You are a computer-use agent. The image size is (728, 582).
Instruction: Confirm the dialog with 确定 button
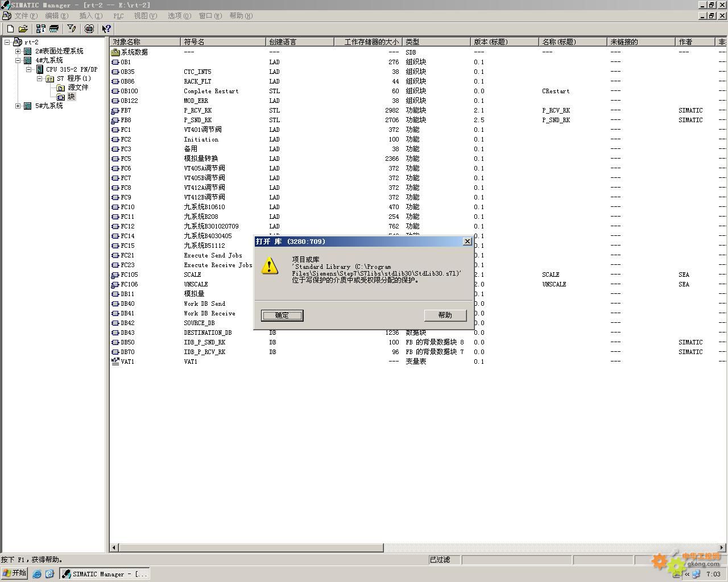click(282, 315)
